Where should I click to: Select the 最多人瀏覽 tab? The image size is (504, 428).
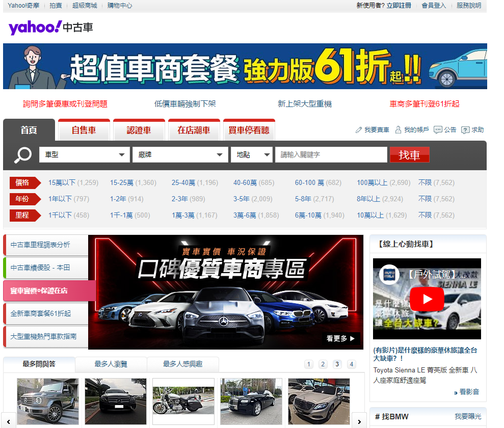[x=111, y=364]
